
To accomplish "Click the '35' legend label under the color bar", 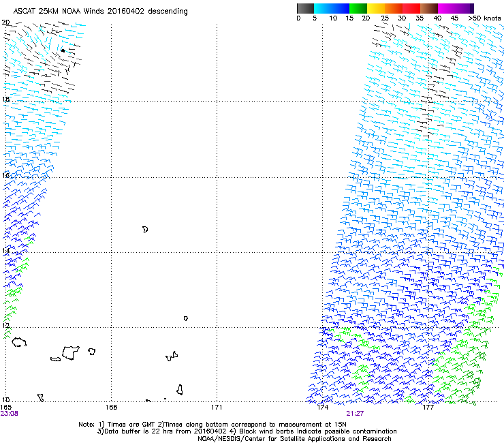I will point(420,18).
